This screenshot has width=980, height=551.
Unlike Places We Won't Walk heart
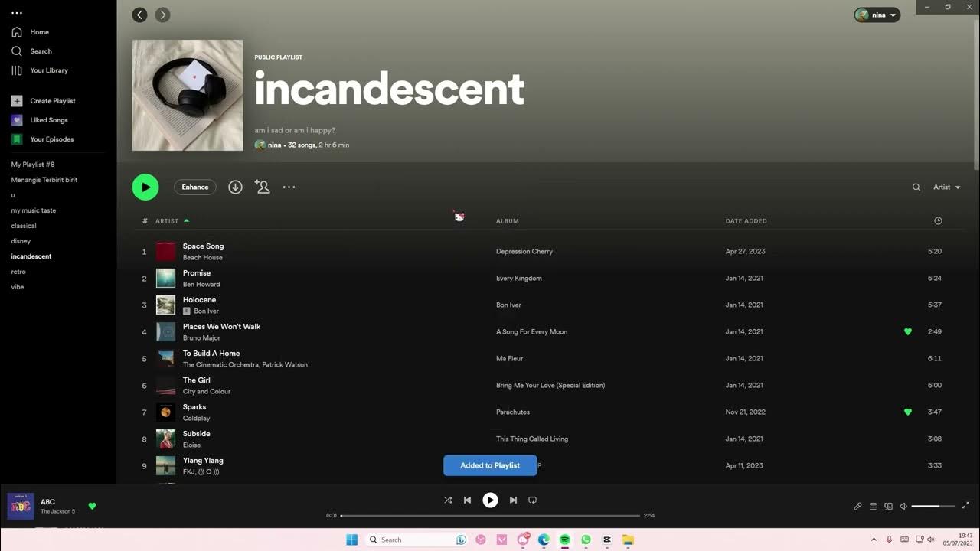[908, 331]
